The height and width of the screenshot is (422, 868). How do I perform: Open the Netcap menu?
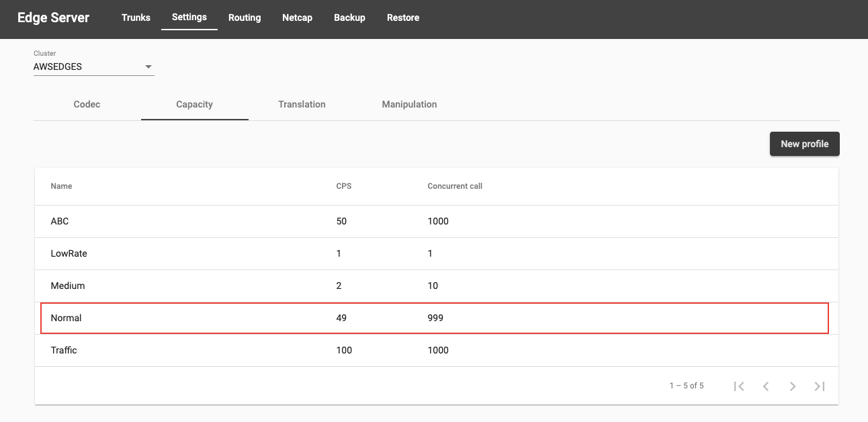297,17
